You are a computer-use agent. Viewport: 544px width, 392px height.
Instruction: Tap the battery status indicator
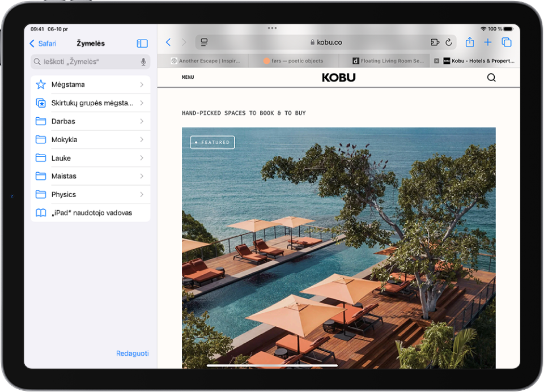pos(508,29)
